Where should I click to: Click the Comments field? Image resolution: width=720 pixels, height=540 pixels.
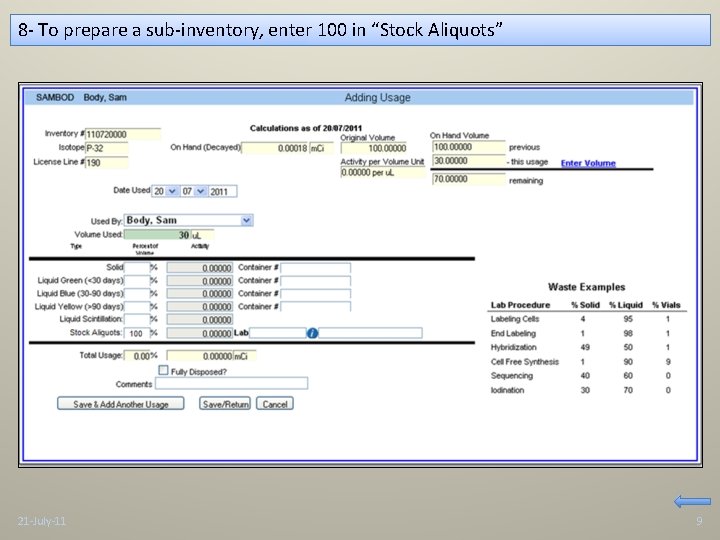click(231, 383)
